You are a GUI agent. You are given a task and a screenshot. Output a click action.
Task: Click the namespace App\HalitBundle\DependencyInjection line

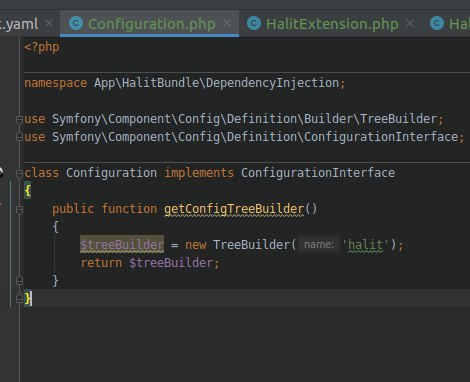[x=184, y=83]
